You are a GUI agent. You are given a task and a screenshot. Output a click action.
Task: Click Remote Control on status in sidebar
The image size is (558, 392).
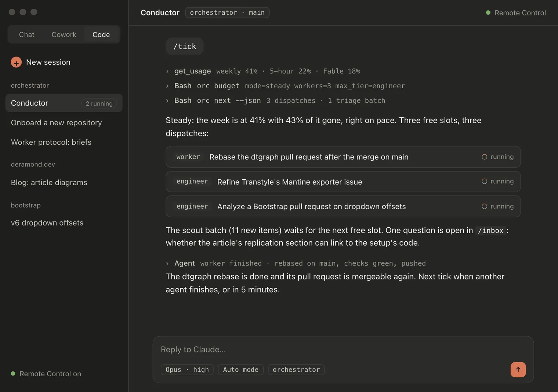(x=46, y=374)
